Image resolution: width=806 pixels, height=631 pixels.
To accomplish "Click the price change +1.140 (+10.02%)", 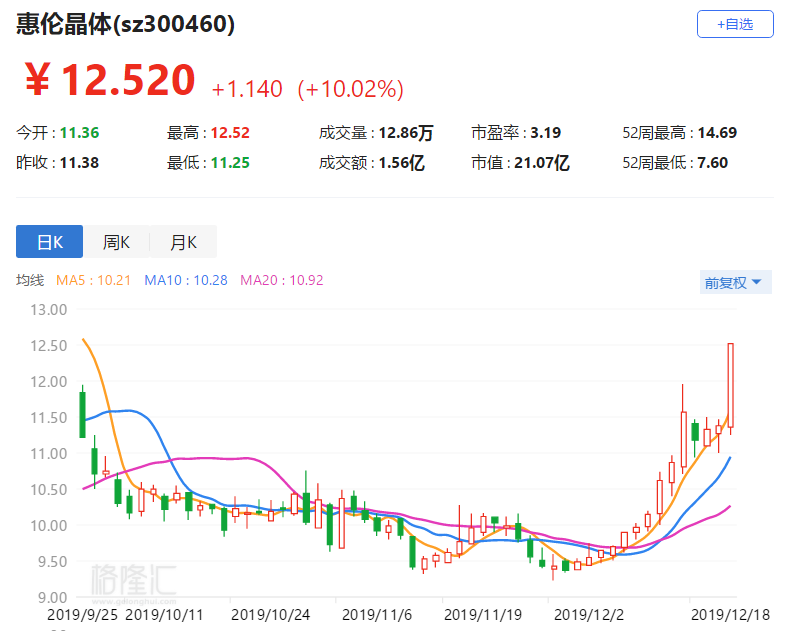I will coord(308,89).
